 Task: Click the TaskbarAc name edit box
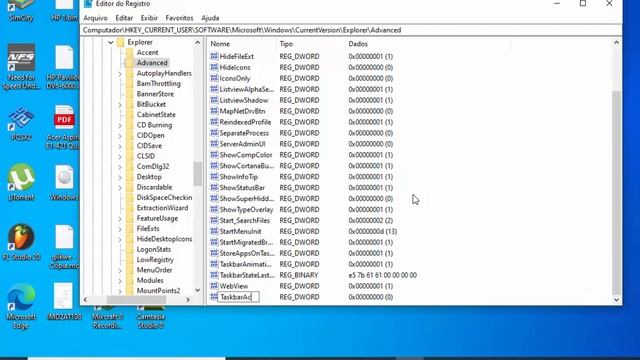point(238,297)
